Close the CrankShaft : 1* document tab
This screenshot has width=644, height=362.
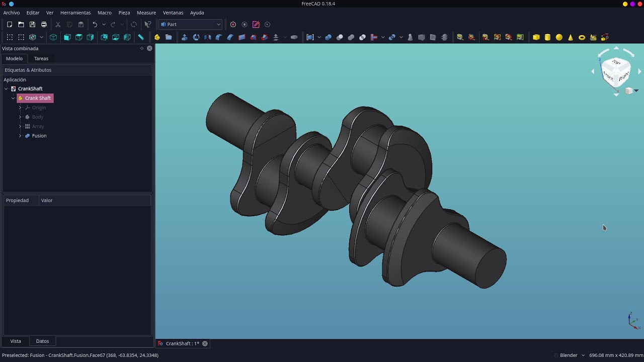click(x=205, y=343)
